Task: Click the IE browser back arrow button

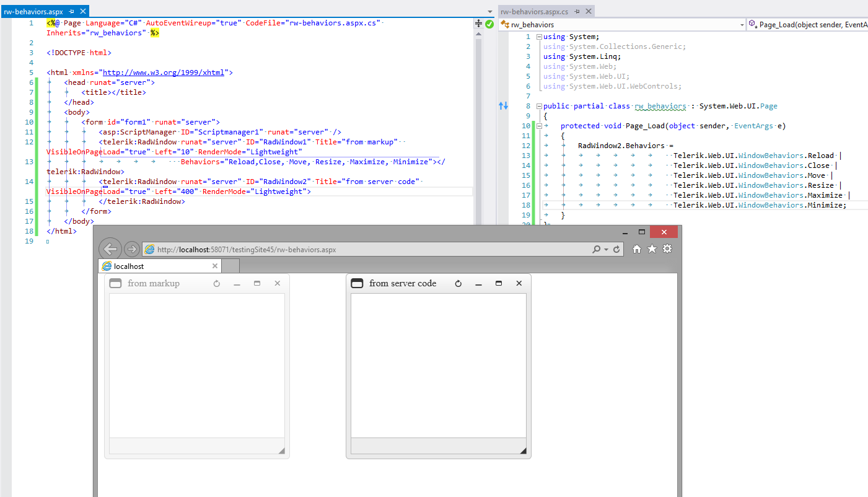Action: (x=110, y=249)
